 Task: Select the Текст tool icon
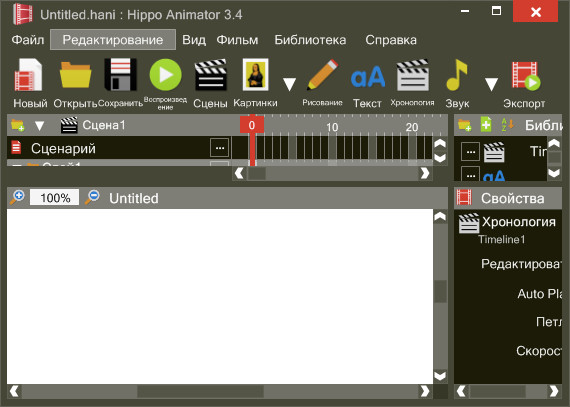(x=368, y=77)
